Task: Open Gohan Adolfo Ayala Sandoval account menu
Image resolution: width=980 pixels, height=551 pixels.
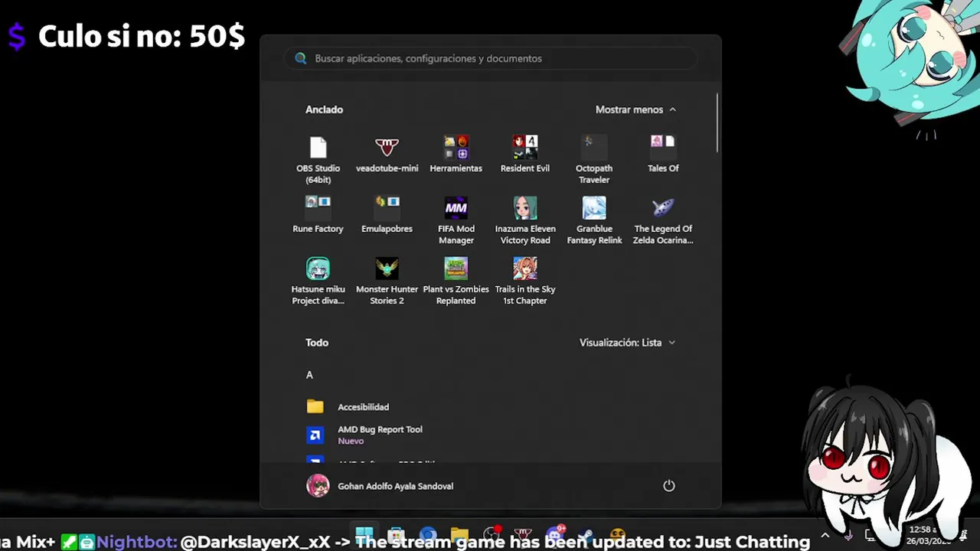Action: pyautogui.click(x=381, y=486)
